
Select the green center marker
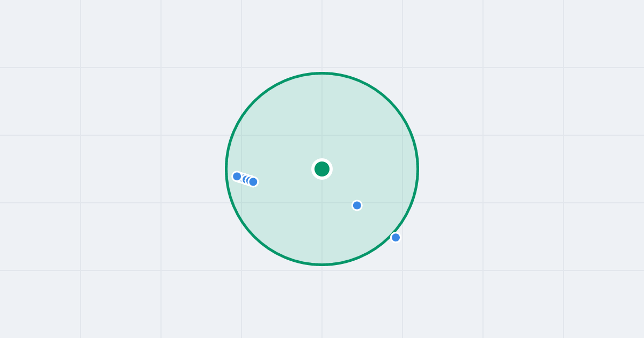(x=322, y=169)
